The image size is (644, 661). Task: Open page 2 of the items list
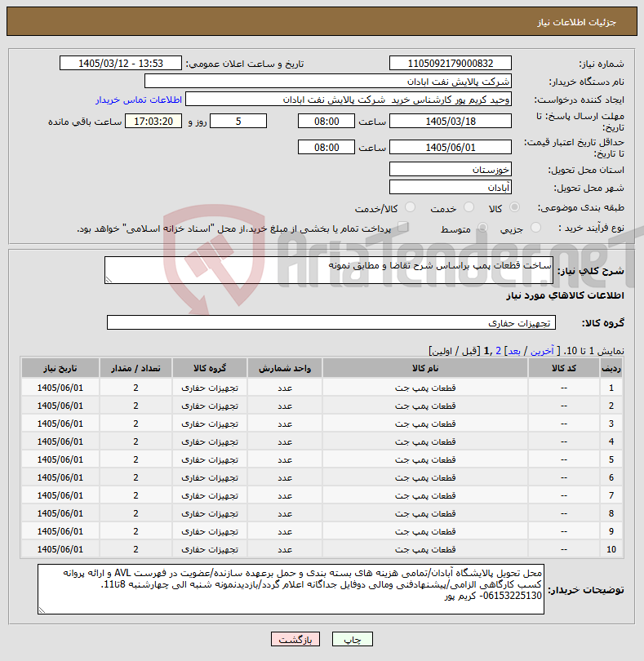pyautogui.click(x=498, y=351)
